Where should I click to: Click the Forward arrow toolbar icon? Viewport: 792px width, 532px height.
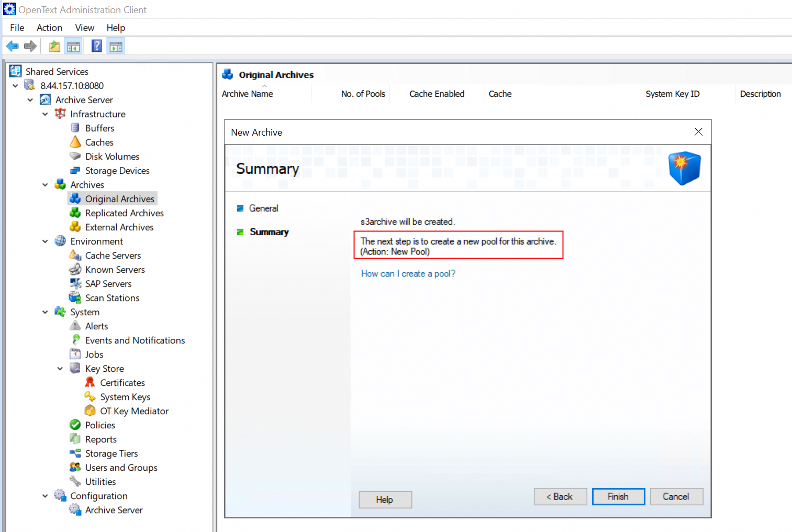(30, 47)
